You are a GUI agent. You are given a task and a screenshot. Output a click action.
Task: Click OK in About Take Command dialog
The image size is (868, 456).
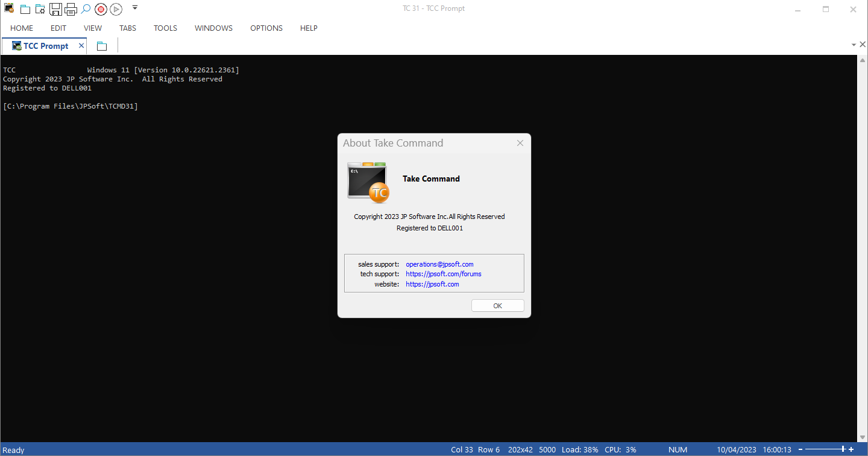click(497, 306)
